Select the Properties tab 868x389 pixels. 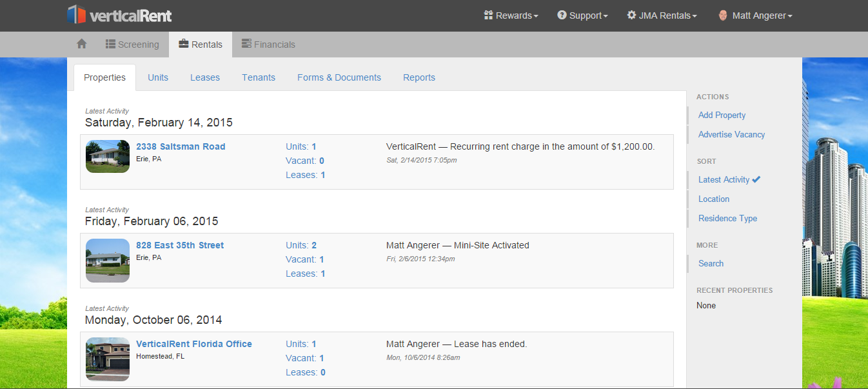coord(104,77)
